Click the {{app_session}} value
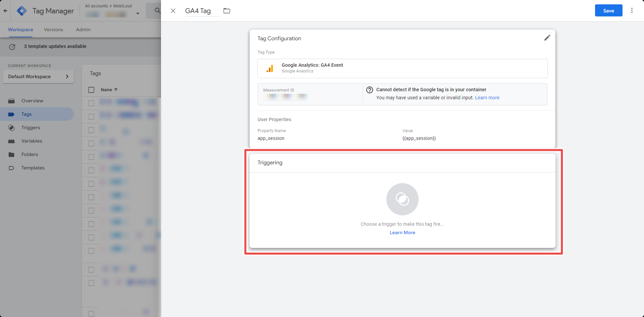 [x=419, y=138]
